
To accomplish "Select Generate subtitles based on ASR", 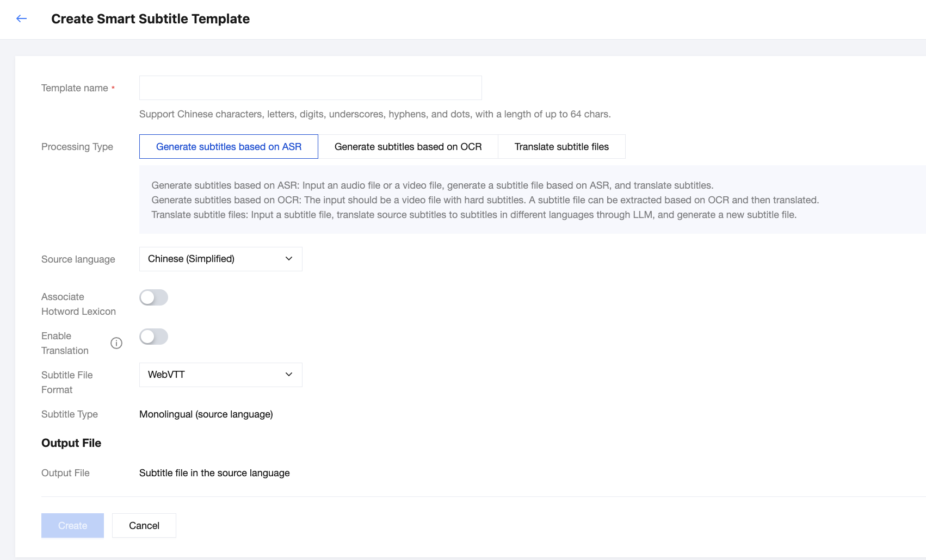I will pos(229,147).
